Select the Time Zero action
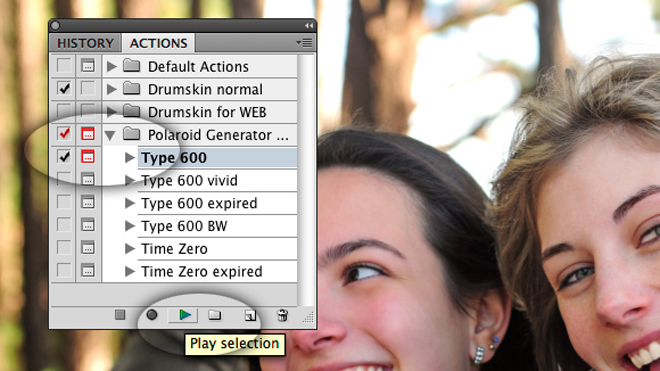Image resolution: width=660 pixels, height=371 pixels. point(174,248)
